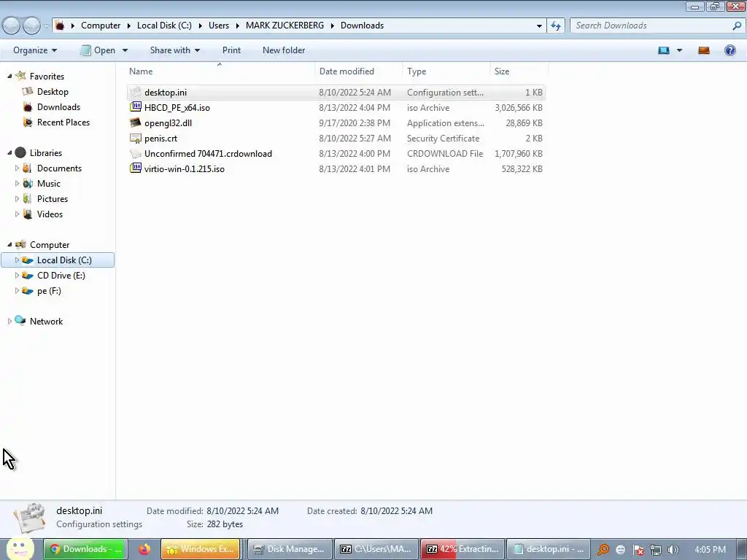Click the 4:05 PM taskbar clock
Image resolution: width=747 pixels, height=560 pixels.
click(x=710, y=550)
